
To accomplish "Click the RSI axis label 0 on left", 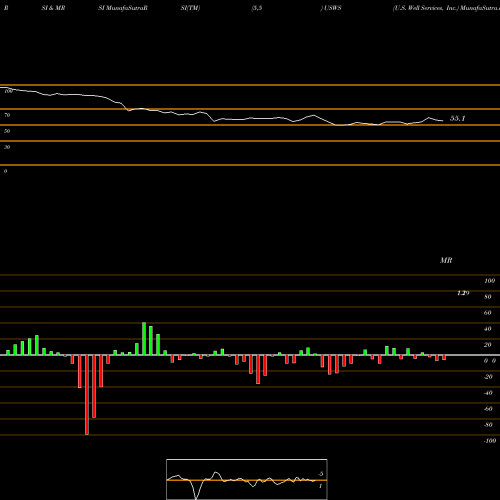I will click(x=5, y=171).
